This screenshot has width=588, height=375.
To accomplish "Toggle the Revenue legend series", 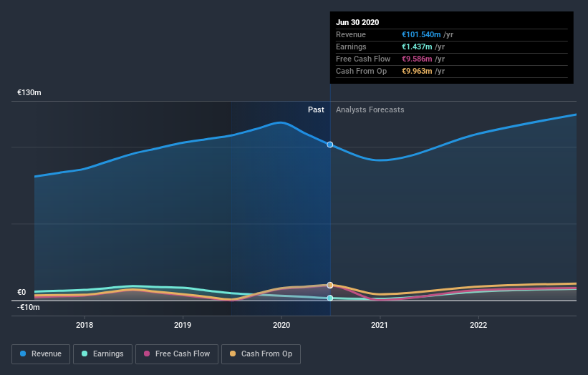I will pos(41,354).
